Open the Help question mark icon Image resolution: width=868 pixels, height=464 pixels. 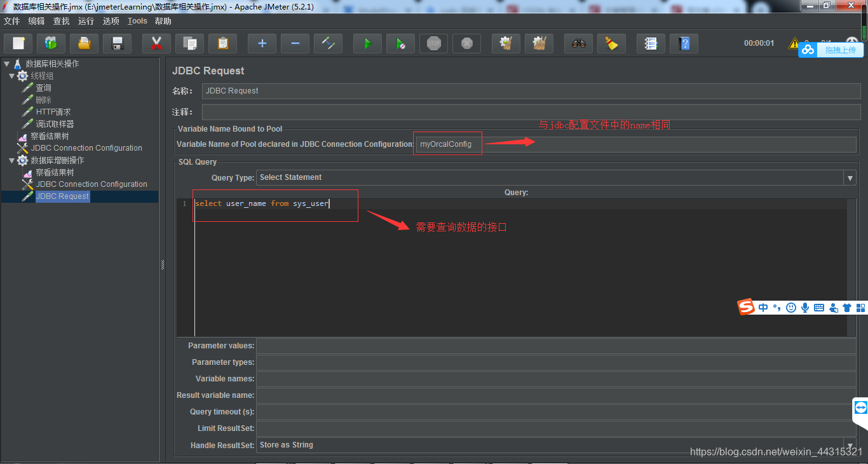pos(684,43)
